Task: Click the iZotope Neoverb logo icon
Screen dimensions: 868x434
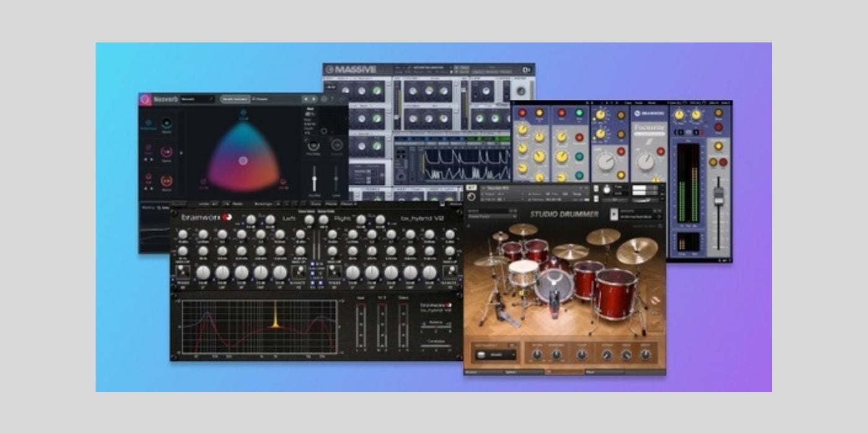Action: coord(145,99)
